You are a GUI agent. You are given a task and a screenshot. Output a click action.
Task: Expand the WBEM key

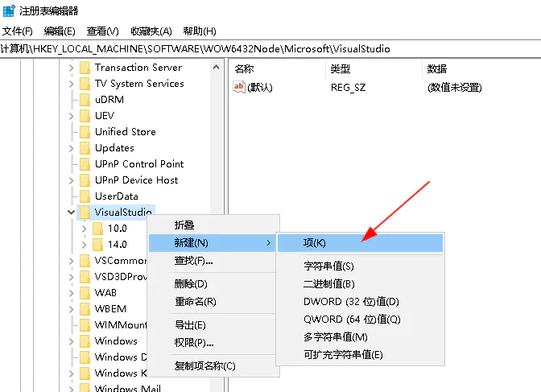(x=72, y=309)
